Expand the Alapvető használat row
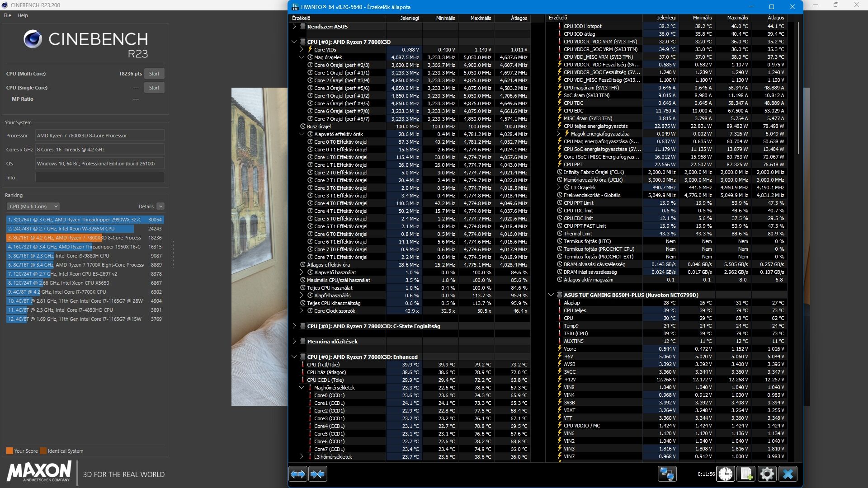Image resolution: width=868 pixels, height=488 pixels. tap(302, 272)
